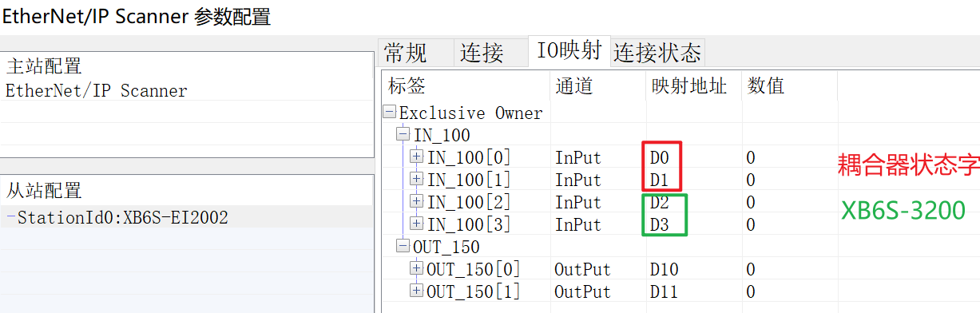Click value 0 in IN_100[0] row
Screen dimensions: 980x313
[x=751, y=158]
